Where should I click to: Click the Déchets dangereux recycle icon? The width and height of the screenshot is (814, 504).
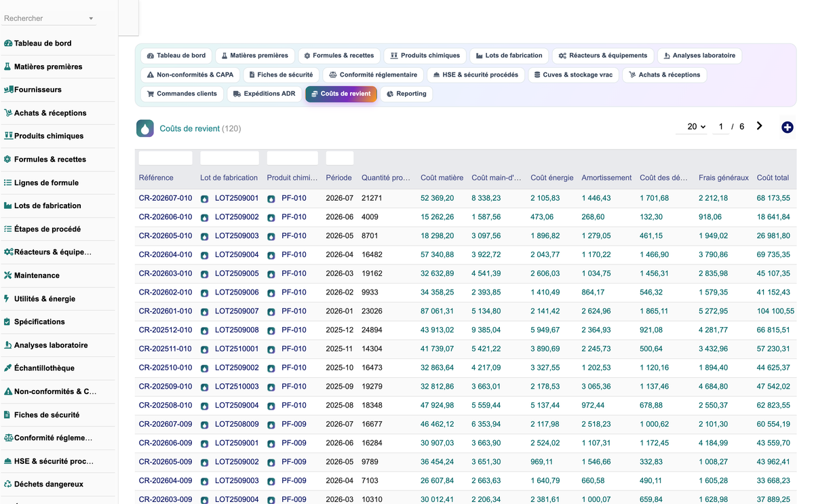pyautogui.click(x=8, y=484)
